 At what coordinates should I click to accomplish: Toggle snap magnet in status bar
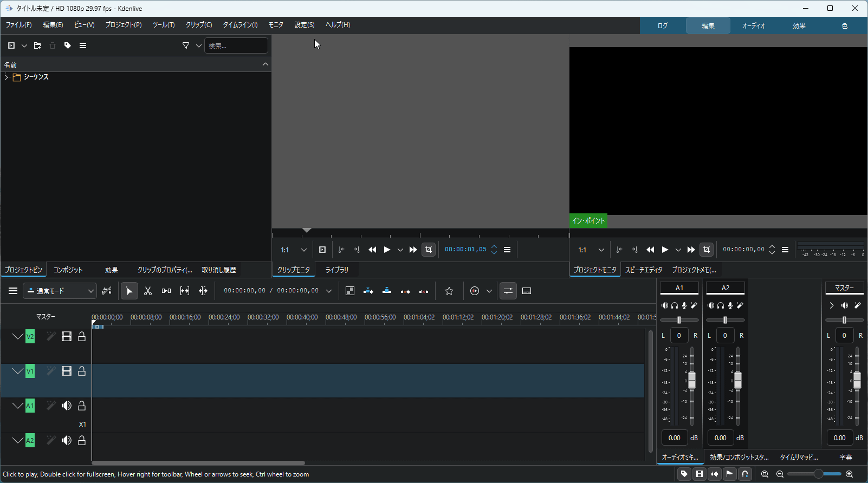(745, 474)
